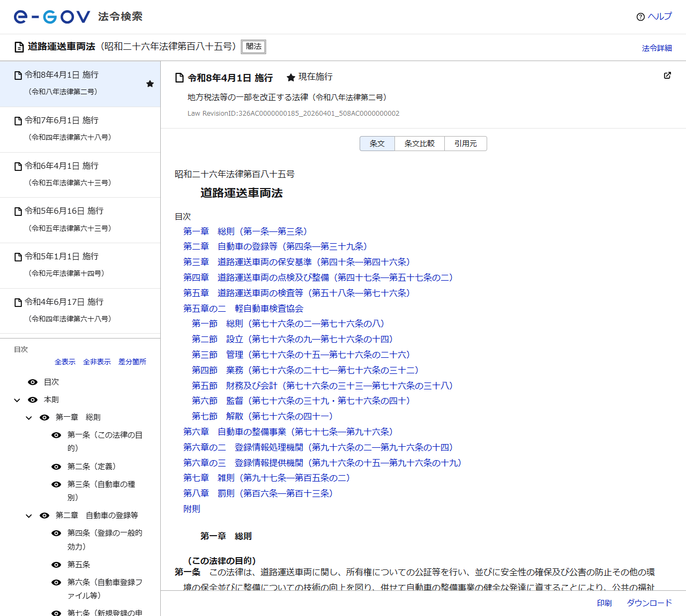
Task: Open 第八章 罰則 contents link
Action: [258, 493]
